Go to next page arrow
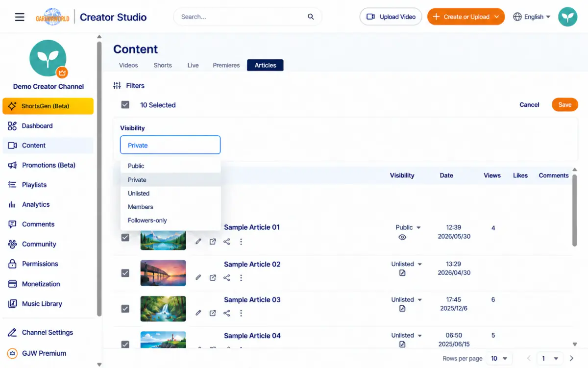 (571, 358)
